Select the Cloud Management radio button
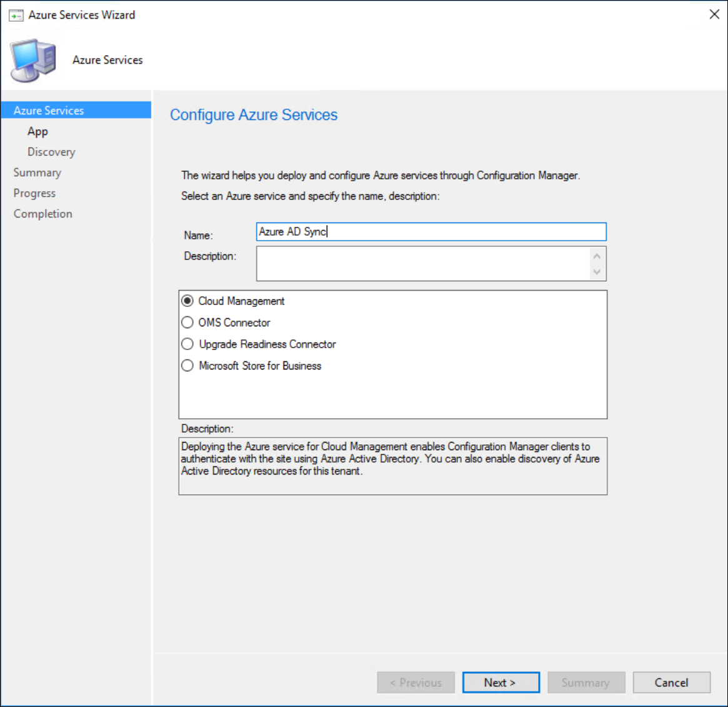 187,301
